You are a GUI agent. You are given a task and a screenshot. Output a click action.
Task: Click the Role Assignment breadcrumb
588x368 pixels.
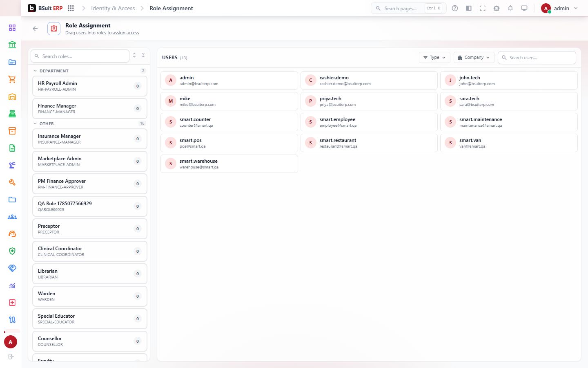pyautogui.click(x=171, y=8)
